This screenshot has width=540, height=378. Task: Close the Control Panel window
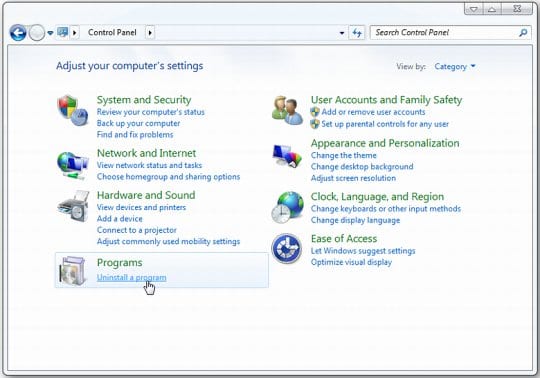point(517,9)
